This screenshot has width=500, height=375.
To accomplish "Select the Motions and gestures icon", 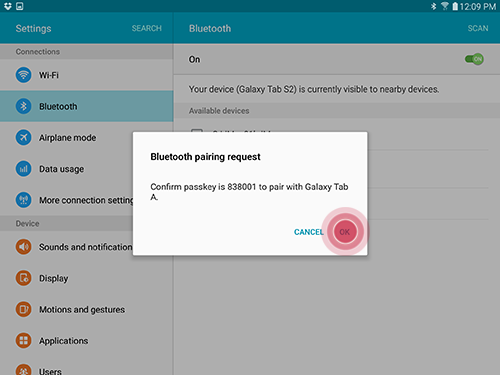I will tap(23, 309).
